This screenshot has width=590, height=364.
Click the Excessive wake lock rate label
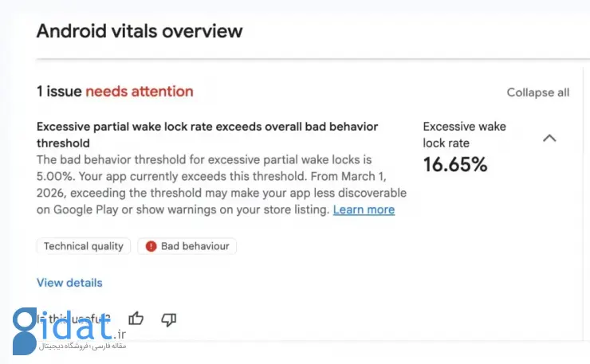pyautogui.click(x=464, y=135)
